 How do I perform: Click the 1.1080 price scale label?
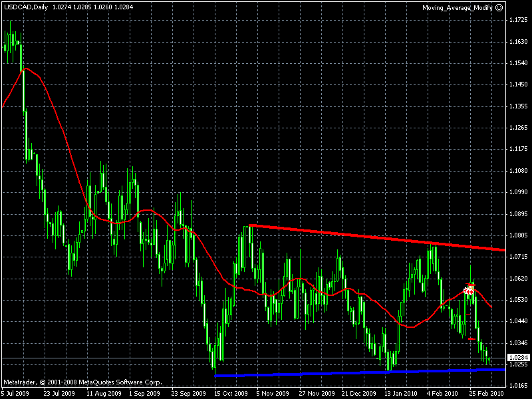(x=519, y=171)
